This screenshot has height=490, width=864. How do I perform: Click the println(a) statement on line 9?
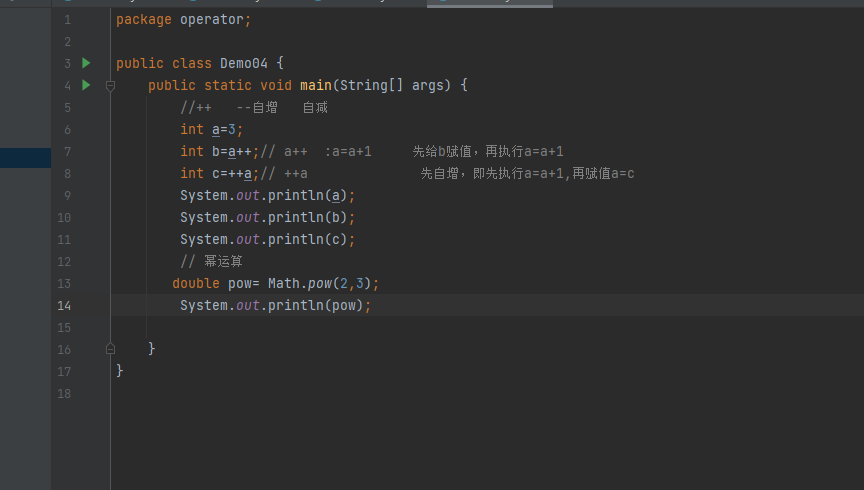[267, 195]
